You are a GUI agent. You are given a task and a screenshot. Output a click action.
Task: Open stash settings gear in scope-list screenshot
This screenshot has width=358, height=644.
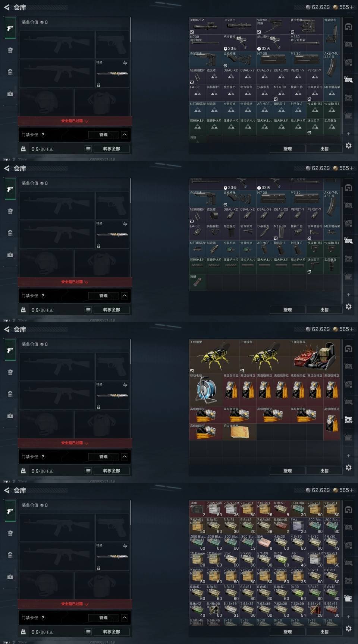(x=348, y=146)
